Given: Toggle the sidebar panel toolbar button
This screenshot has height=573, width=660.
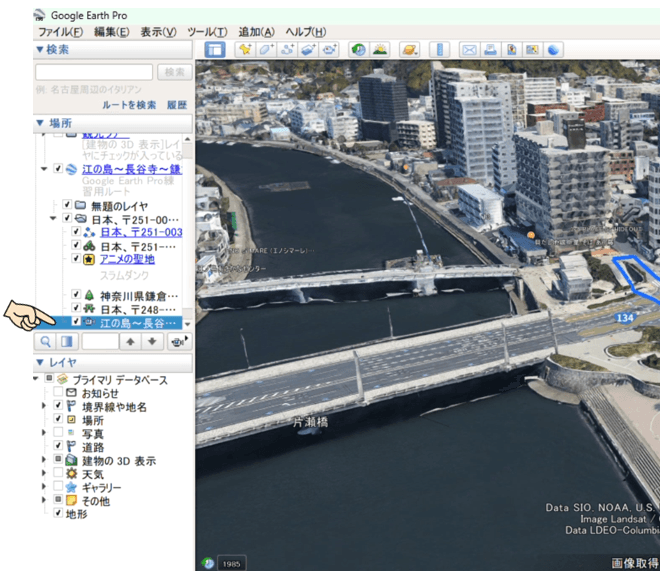Looking at the screenshot, I should click(x=215, y=49).
